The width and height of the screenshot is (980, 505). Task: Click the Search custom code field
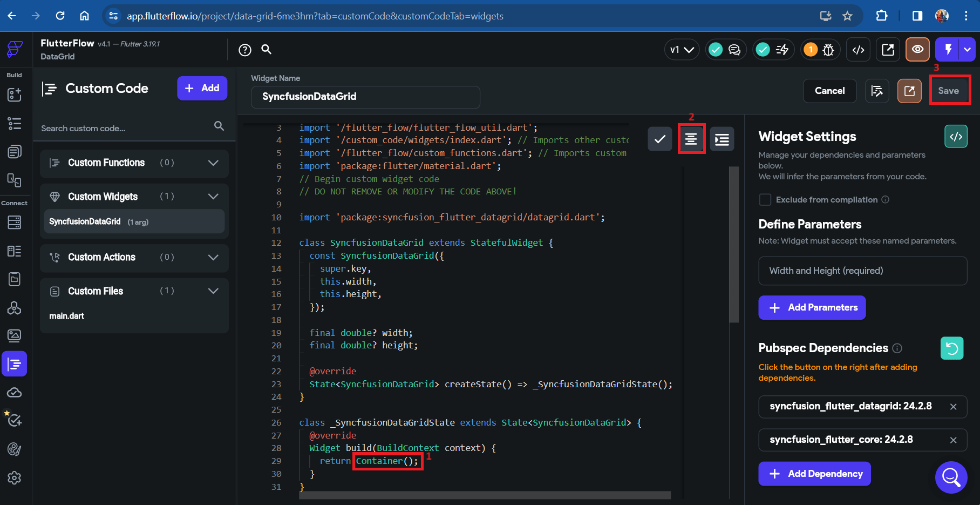(125, 128)
